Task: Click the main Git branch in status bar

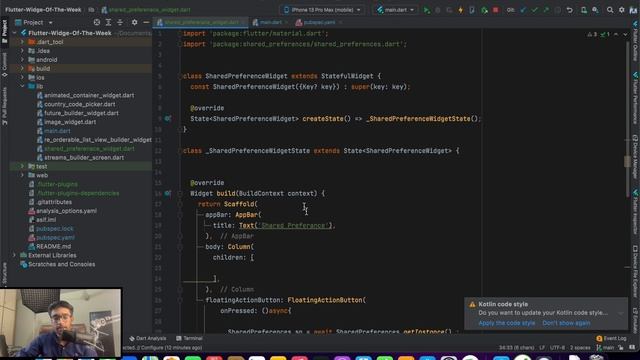Action: click(x=605, y=348)
